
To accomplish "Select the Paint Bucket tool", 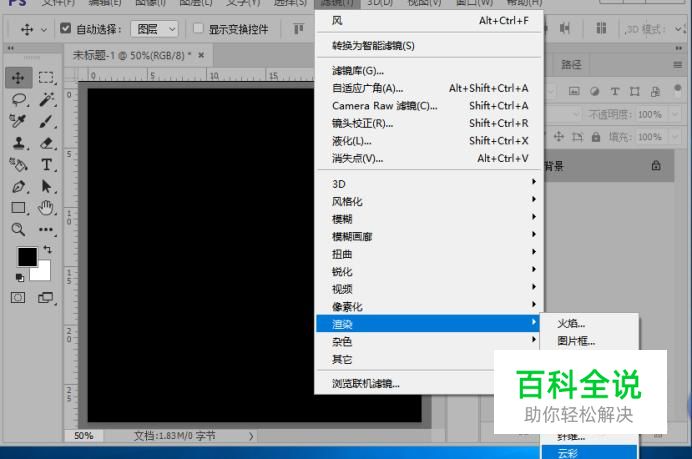I will (19, 165).
